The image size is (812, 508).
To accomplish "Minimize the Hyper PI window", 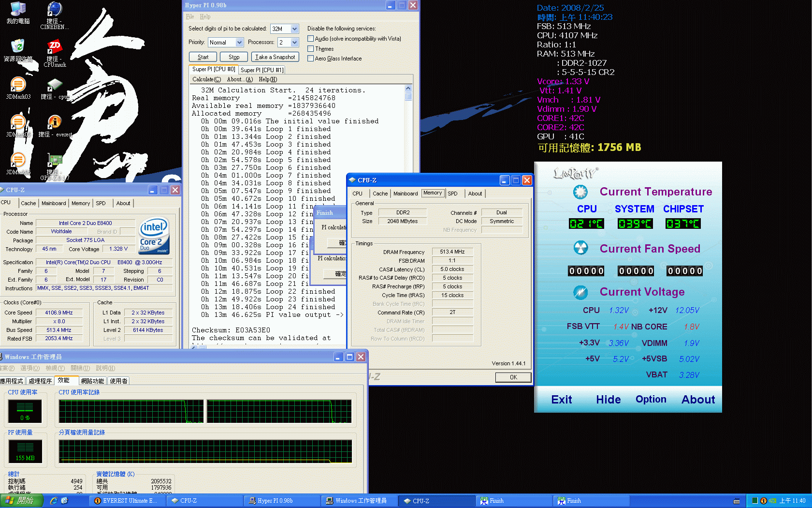I will click(391, 5).
